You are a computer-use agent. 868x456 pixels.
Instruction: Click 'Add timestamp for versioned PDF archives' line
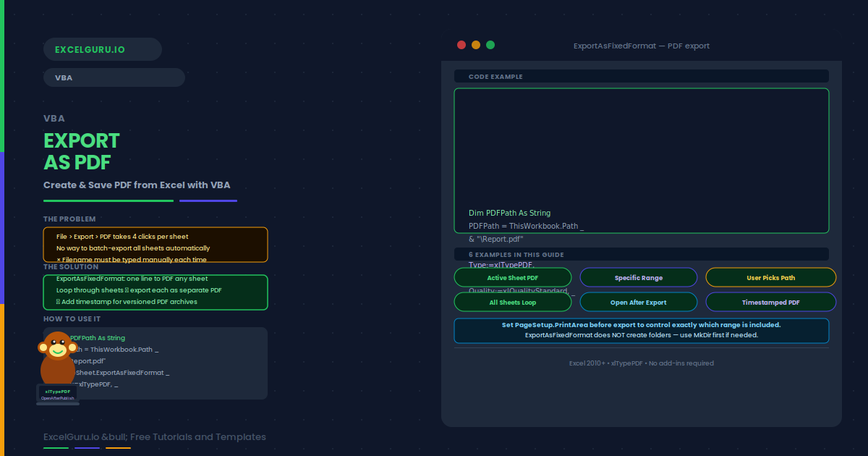[127, 302]
